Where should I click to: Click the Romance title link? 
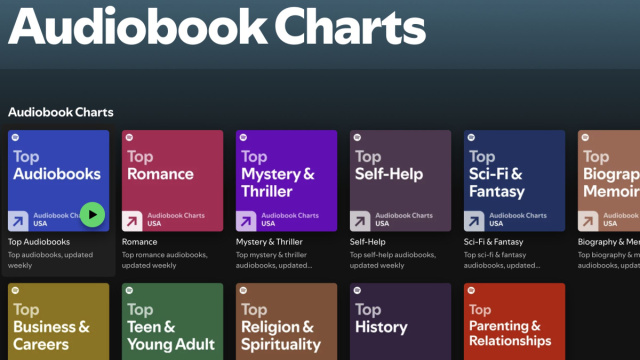[x=139, y=242]
